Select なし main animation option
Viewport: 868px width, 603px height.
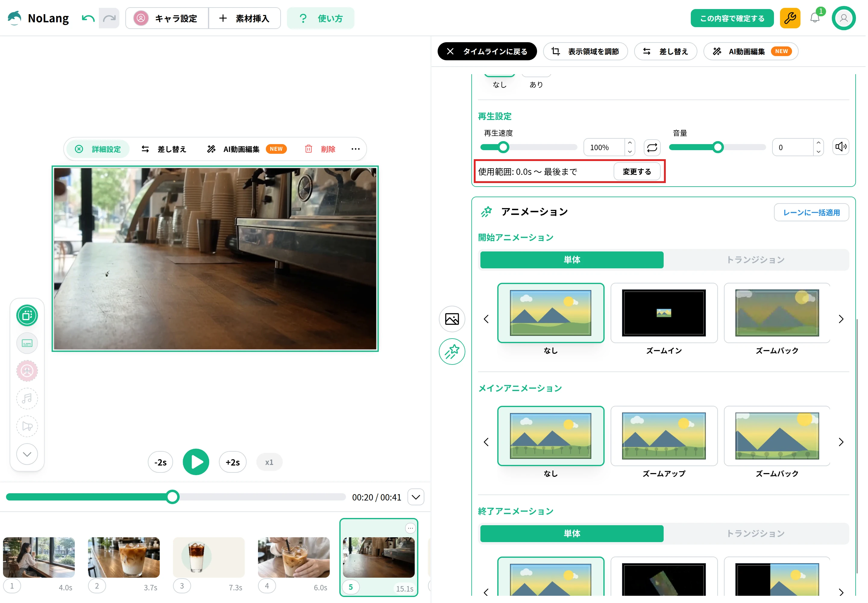click(550, 436)
